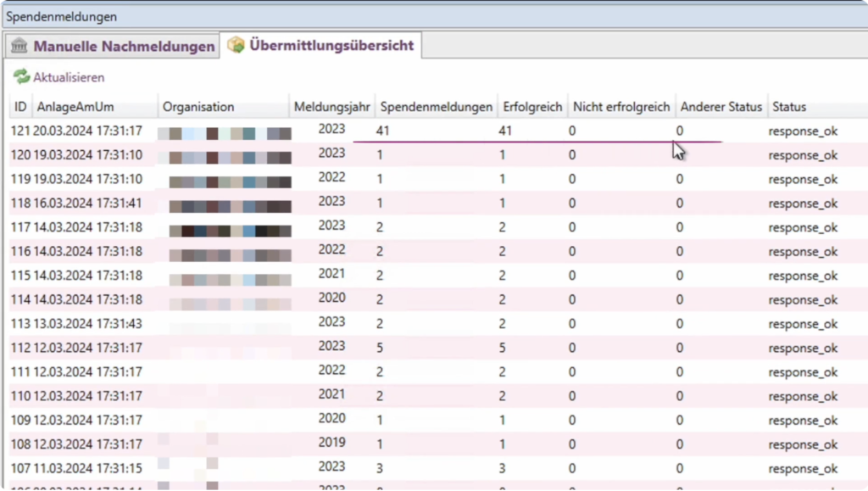Click the Aktualisieren link

pyautogui.click(x=69, y=77)
